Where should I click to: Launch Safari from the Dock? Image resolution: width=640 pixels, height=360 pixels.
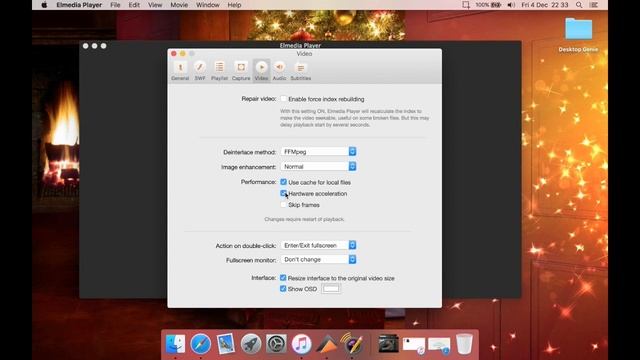[200, 344]
